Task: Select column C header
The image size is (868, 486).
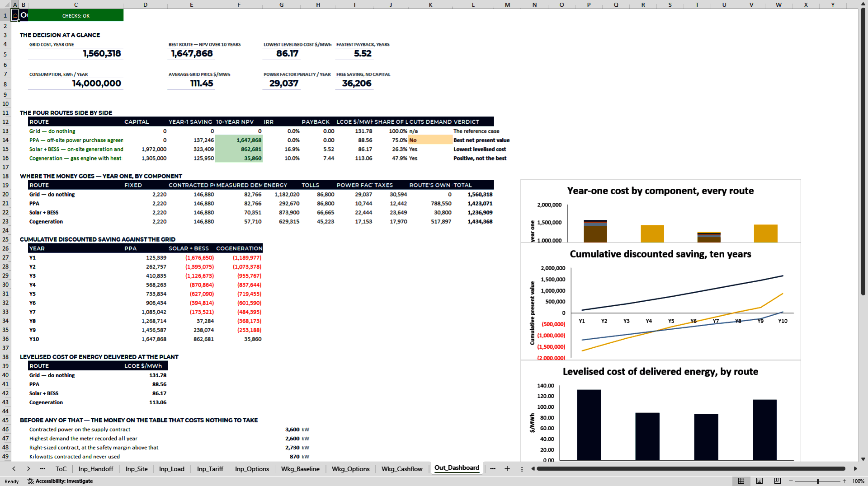Action: 75,5
